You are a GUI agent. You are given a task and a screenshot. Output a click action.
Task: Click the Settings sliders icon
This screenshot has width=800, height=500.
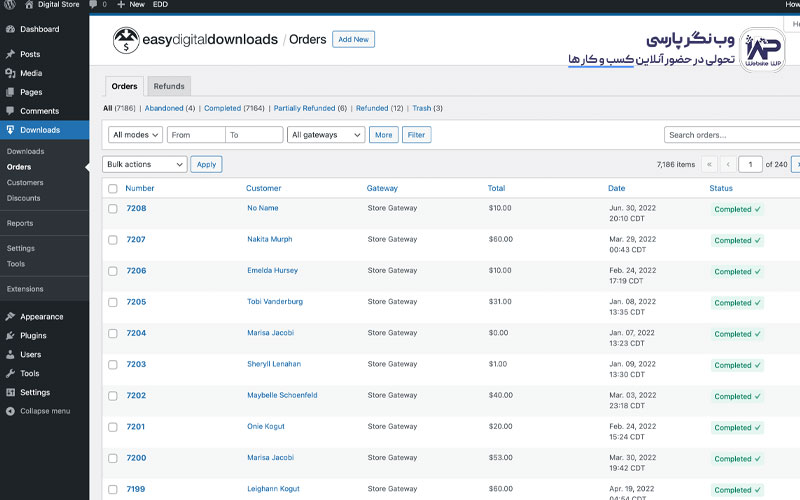click(10, 392)
